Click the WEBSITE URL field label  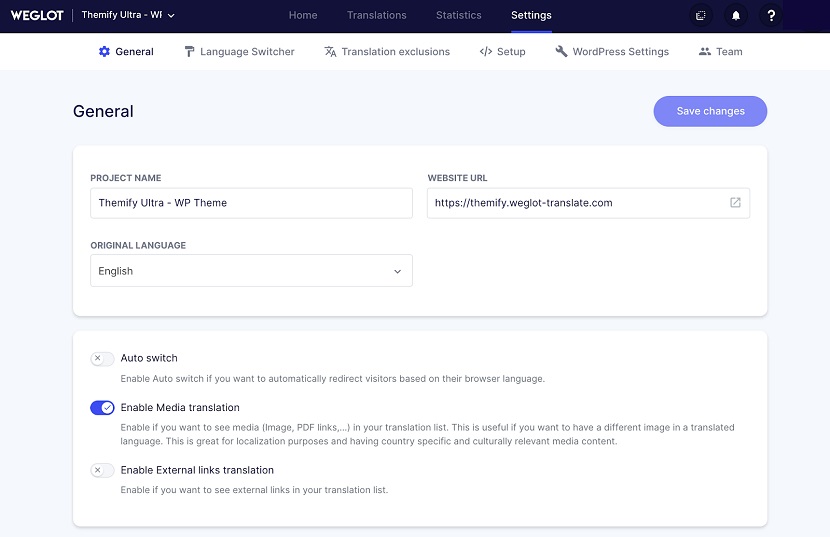pyautogui.click(x=457, y=178)
